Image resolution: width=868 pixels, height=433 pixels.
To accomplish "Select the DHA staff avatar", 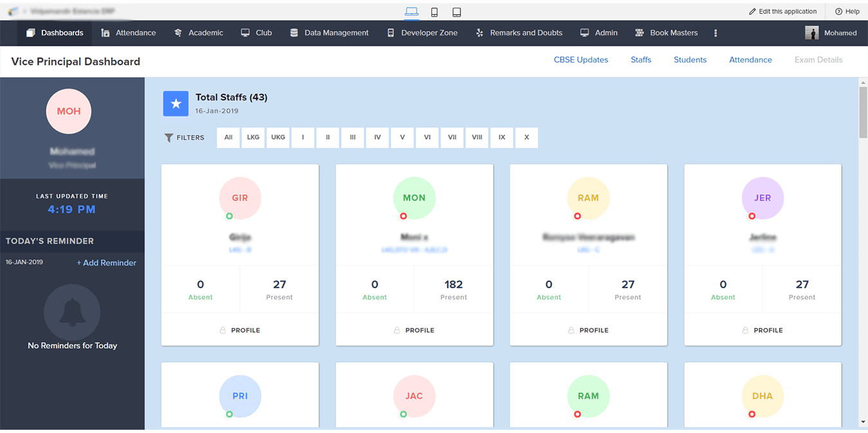I will point(763,396).
